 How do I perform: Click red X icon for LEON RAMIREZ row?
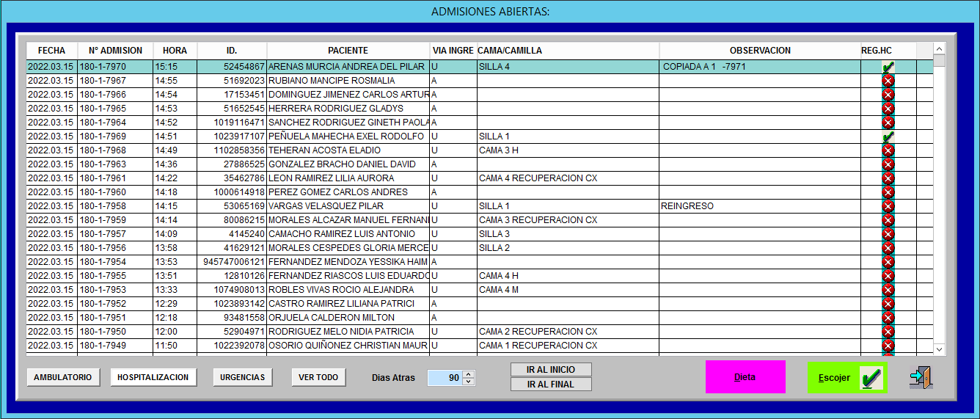click(888, 178)
